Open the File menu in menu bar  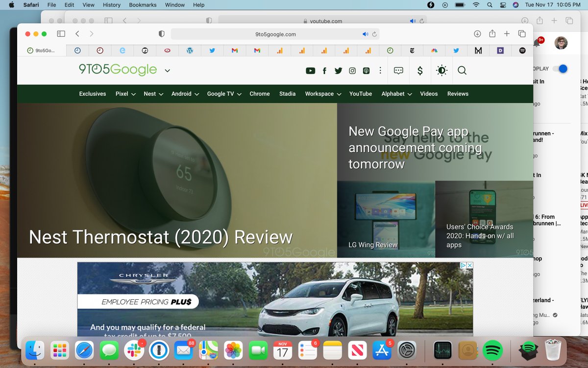51,5
